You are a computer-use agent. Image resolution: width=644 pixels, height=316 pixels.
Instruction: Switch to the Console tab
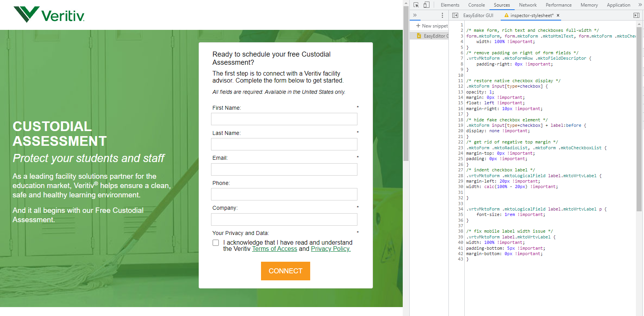click(x=476, y=5)
